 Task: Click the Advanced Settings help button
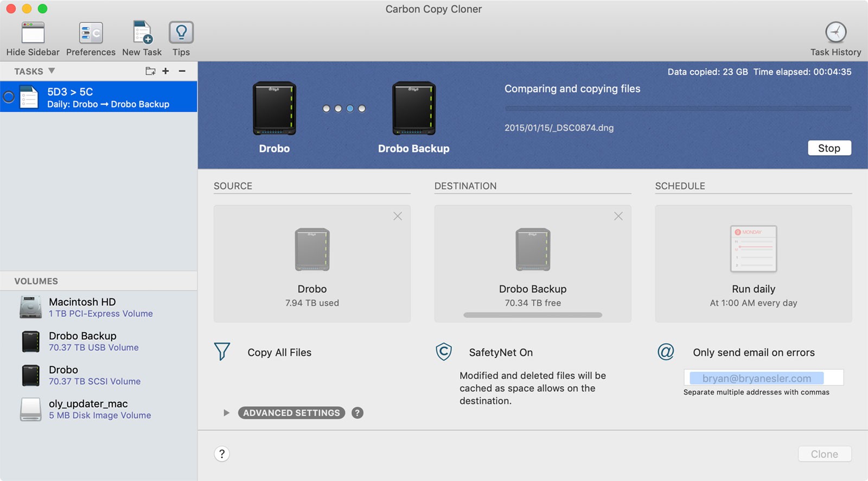[357, 413]
